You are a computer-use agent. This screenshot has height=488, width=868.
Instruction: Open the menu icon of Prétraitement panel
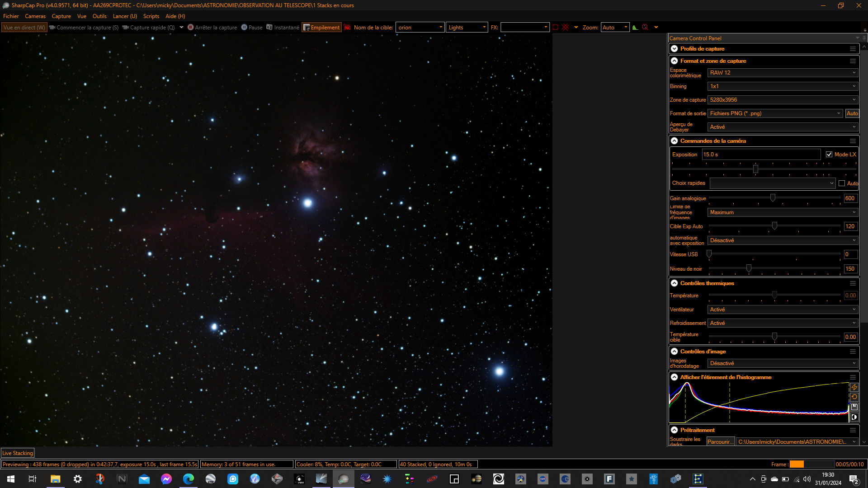coord(853,430)
